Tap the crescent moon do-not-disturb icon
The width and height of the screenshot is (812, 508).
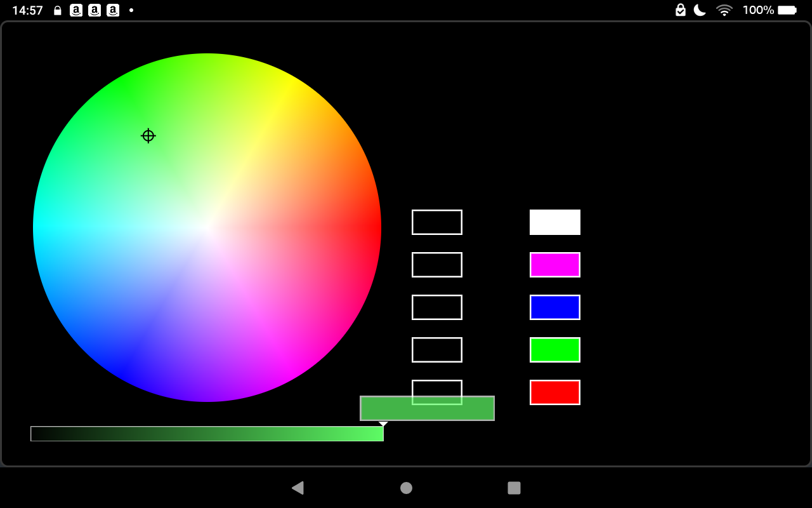click(700, 10)
